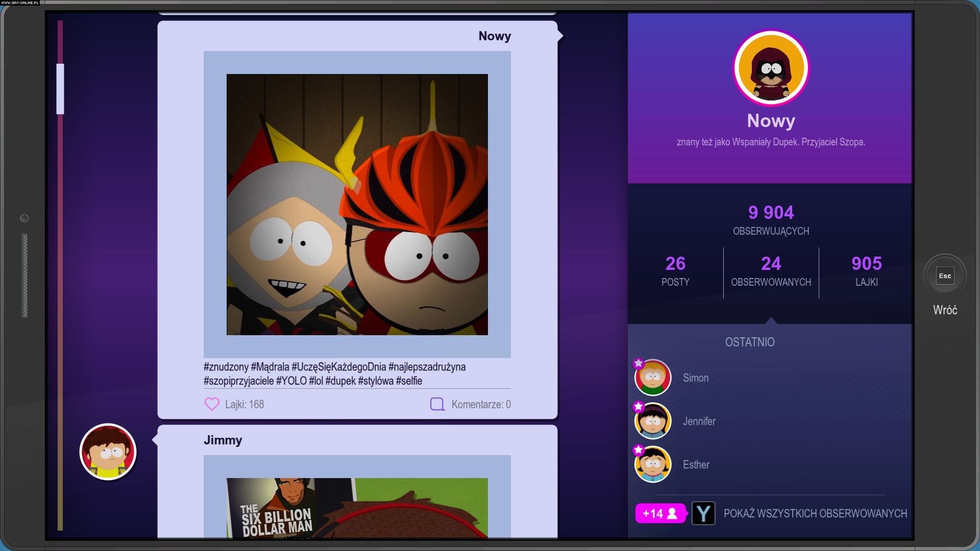The height and width of the screenshot is (551, 980).
Task: Click the Esther name in the recent list
Action: (x=696, y=465)
